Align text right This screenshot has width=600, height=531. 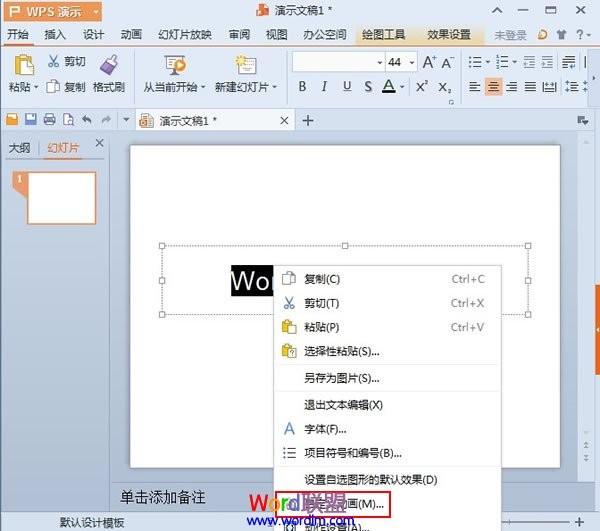(512, 87)
